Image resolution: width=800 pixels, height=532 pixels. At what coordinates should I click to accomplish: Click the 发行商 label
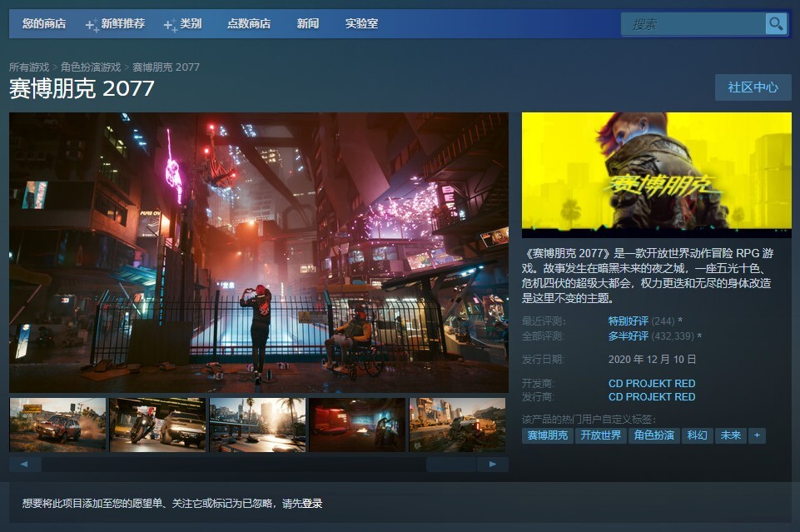point(539,396)
